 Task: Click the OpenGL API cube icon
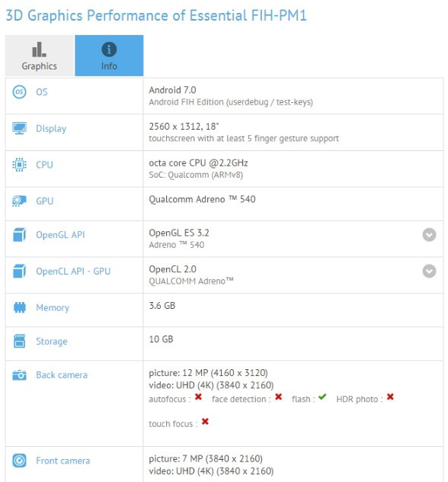pyautogui.click(x=19, y=235)
